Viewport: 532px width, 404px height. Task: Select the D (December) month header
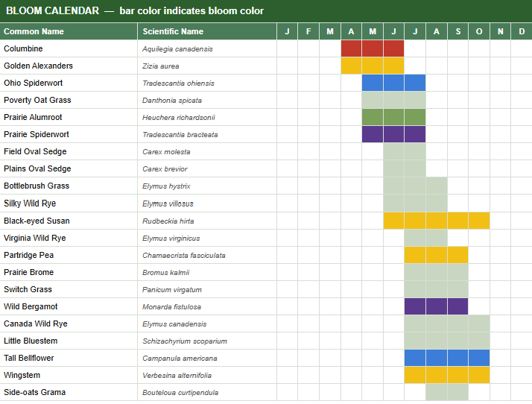tap(522, 31)
